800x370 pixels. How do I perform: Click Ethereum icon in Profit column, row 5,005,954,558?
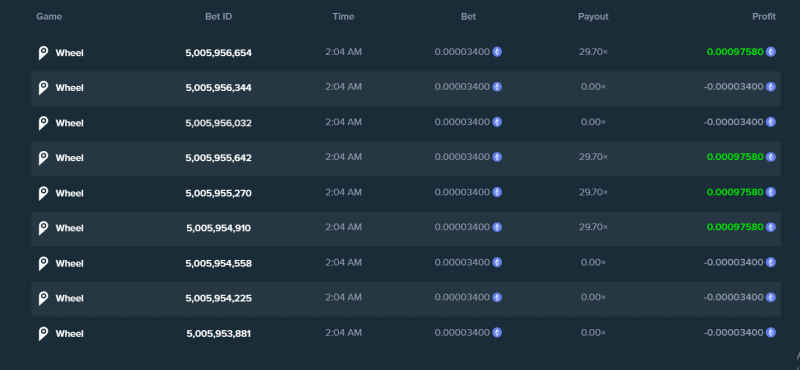(770, 262)
